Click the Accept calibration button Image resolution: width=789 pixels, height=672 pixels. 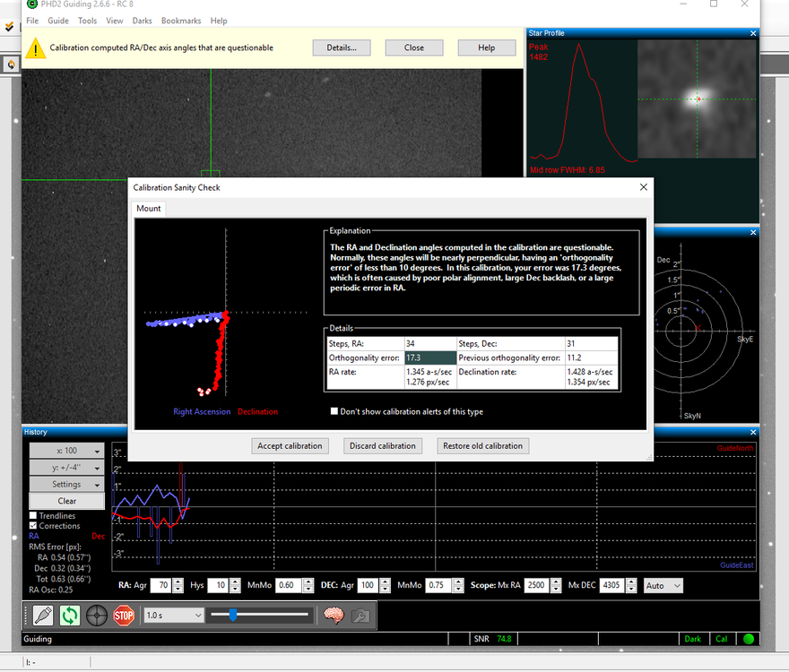coord(289,445)
